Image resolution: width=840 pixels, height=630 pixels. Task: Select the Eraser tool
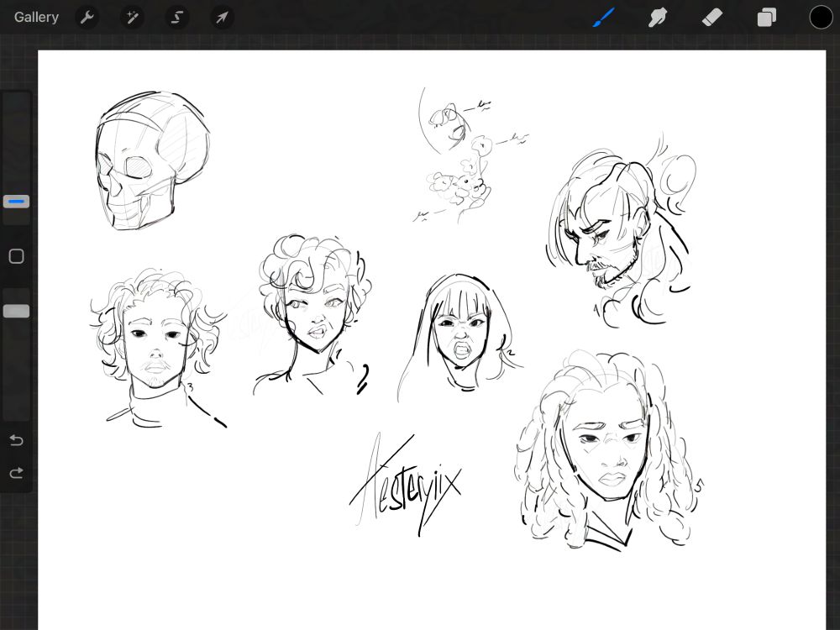712,18
